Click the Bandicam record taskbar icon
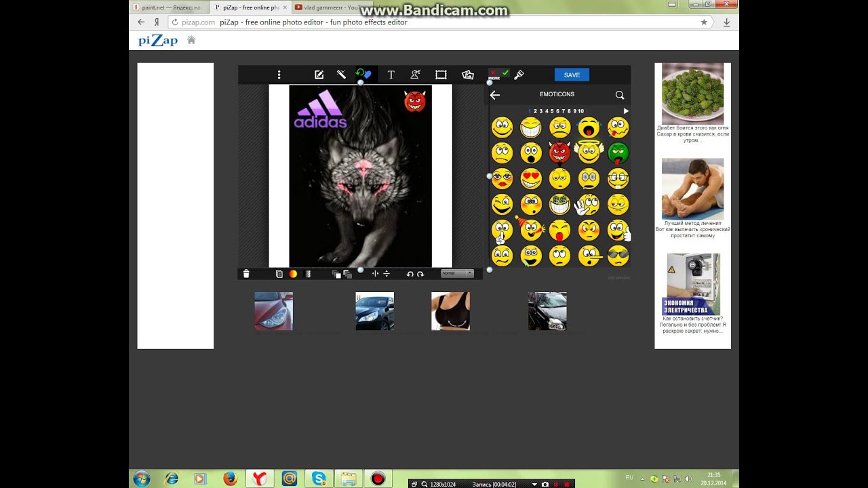This screenshot has height=488, width=868. coord(378,479)
